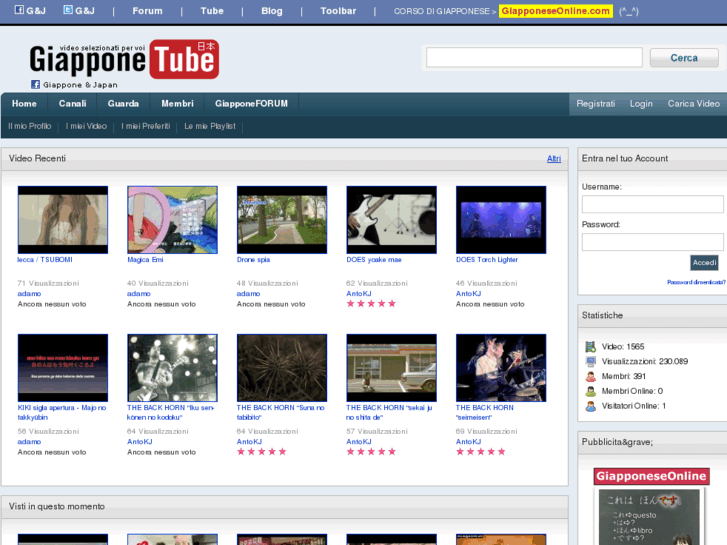
Task: Click AntoKJ under DOES Torch Lighter
Action: pyautogui.click(x=468, y=294)
